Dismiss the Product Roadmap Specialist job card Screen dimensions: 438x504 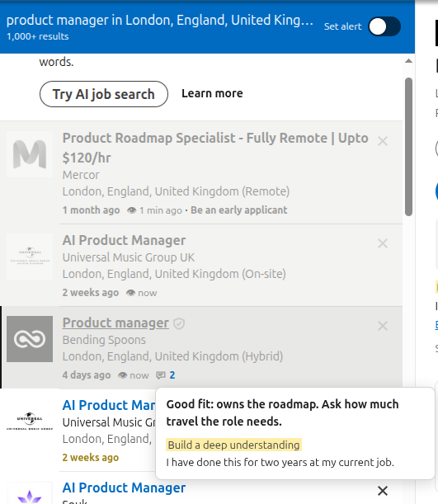pos(383,141)
